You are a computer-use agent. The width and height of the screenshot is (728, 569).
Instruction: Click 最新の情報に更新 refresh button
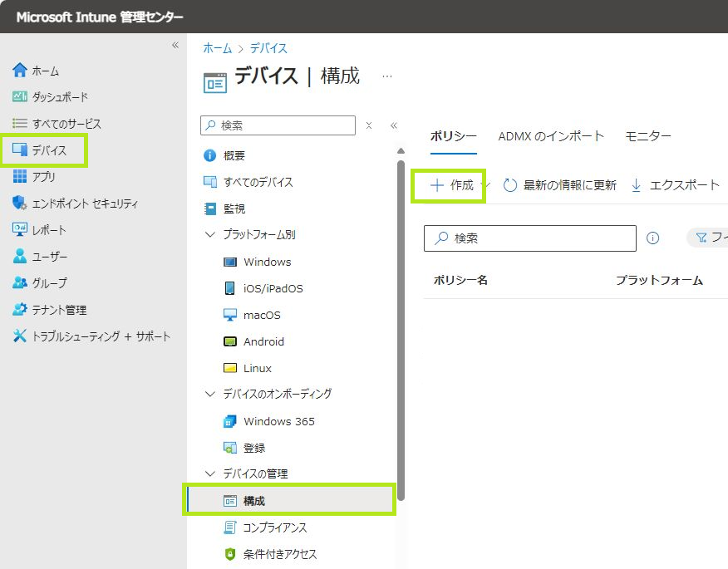coord(560,185)
